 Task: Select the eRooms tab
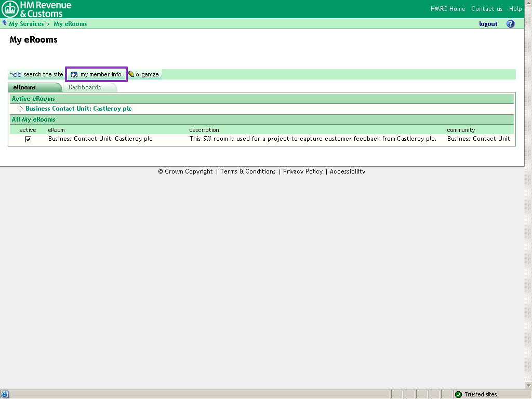24,87
